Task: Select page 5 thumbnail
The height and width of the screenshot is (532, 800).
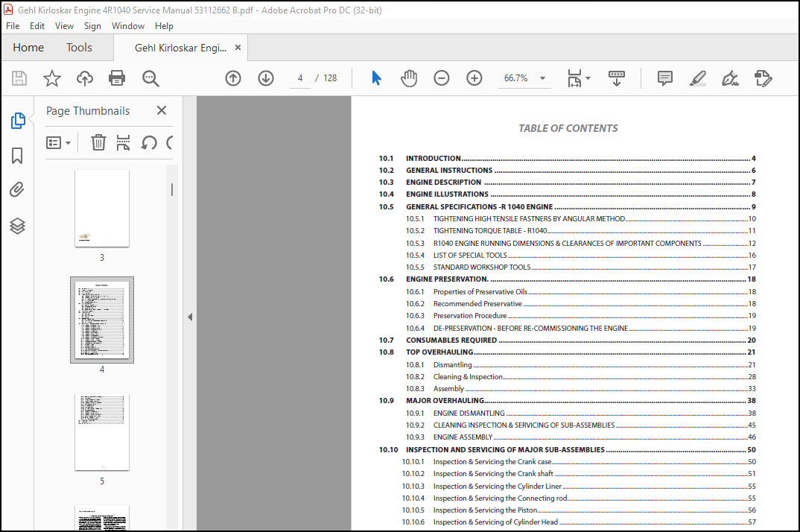Action: pyautogui.click(x=102, y=431)
